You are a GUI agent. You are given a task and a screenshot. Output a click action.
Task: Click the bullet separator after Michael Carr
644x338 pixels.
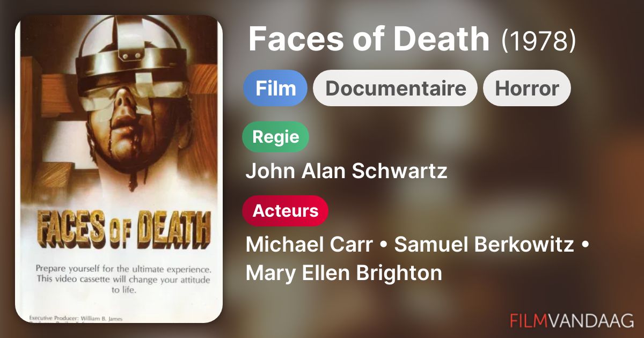click(x=384, y=245)
